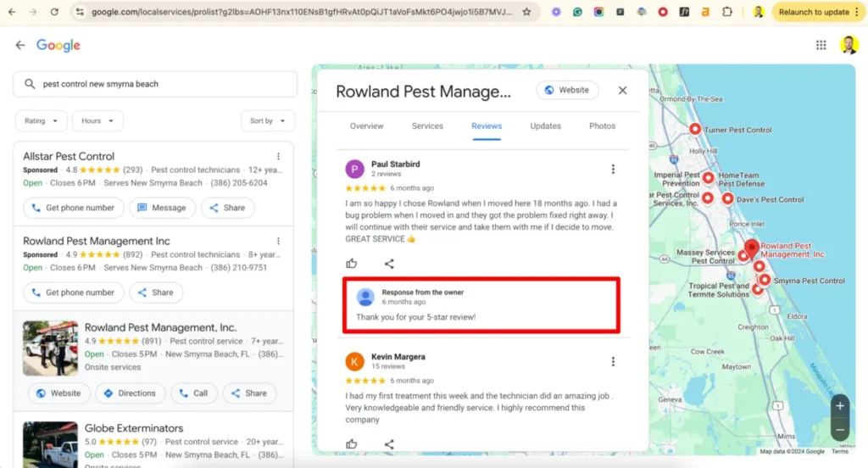Click the Relaunch to update button
868x468 pixels.
pos(814,12)
